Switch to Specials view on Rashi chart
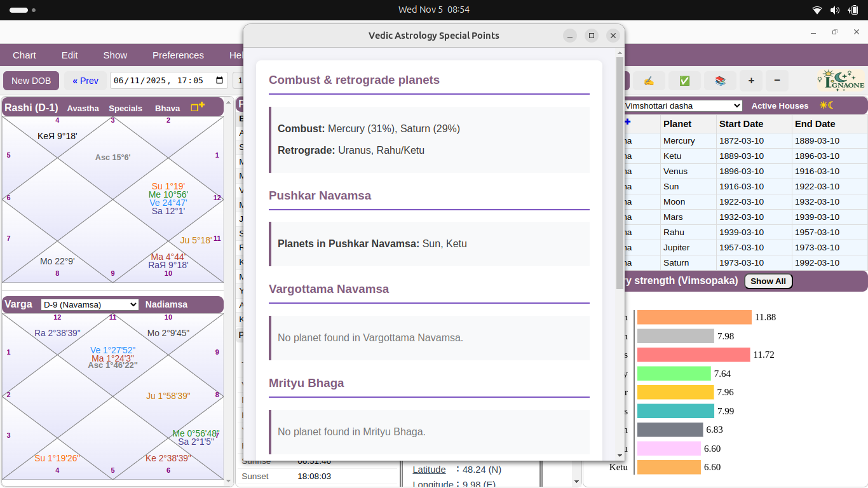Viewport: 868px width, 488px height. coord(125,108)
